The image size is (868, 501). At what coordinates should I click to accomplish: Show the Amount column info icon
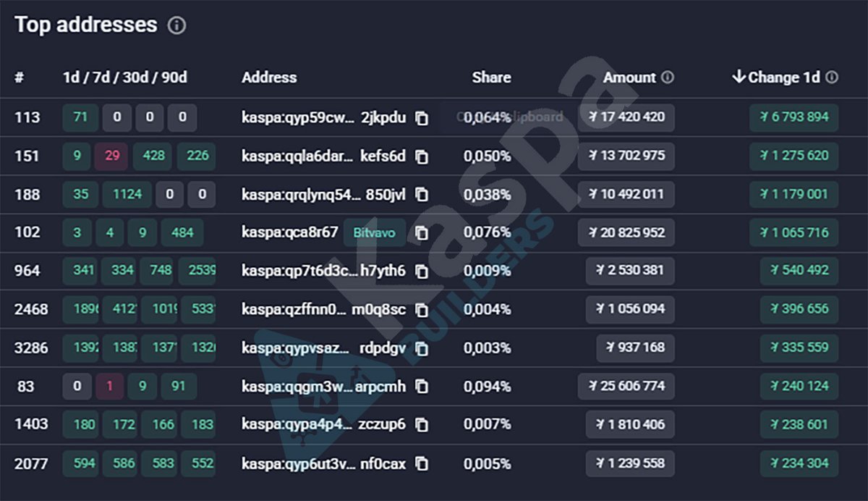(x=668, y=77)
